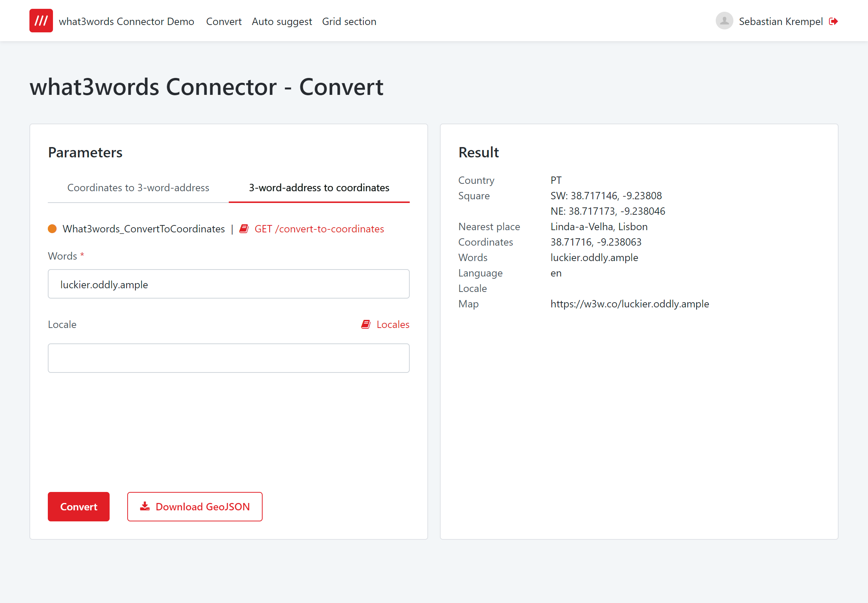Click the what3words Connector Demo title
Viewport: 868px width, 603px height.
coord(126,22)
